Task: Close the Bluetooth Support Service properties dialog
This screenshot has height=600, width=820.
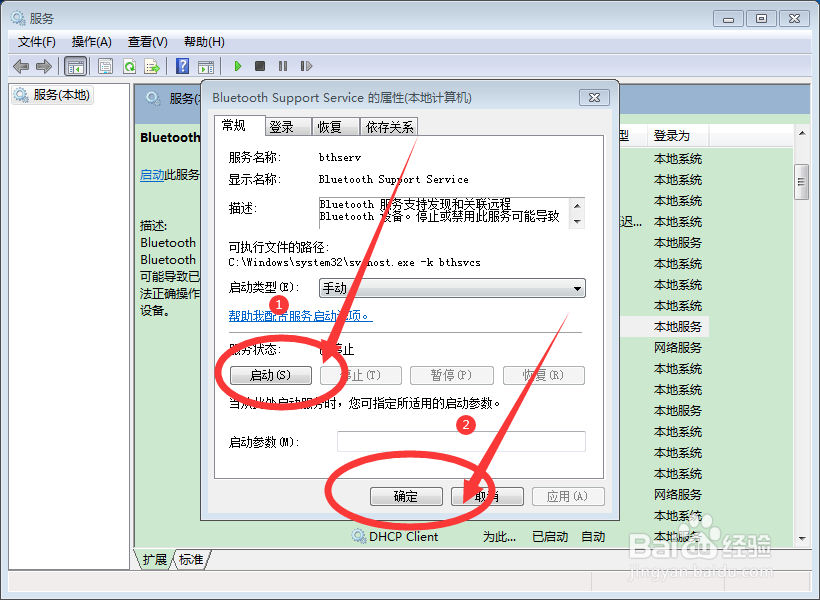Action: click(x=594, y=97)
